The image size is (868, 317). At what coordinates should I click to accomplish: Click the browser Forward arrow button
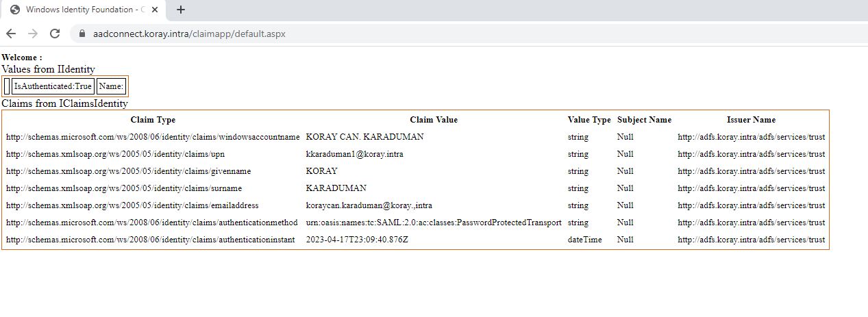33,34
